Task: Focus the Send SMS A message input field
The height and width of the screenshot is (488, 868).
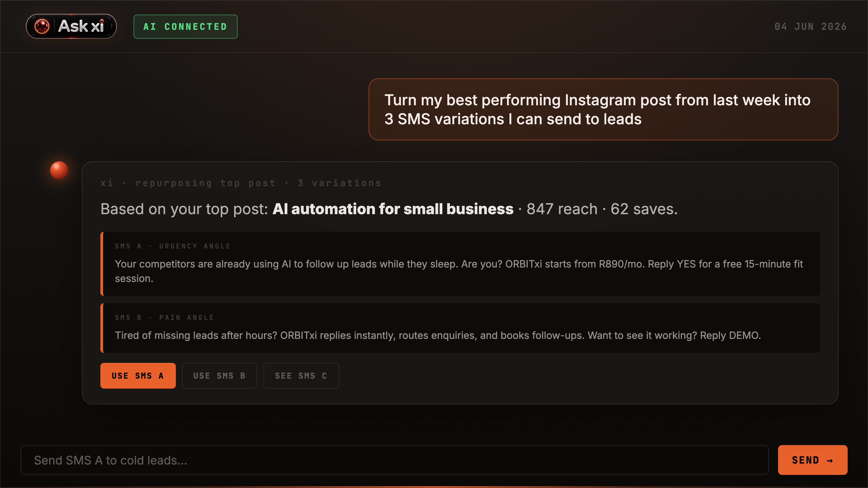Action: (394, 460)
